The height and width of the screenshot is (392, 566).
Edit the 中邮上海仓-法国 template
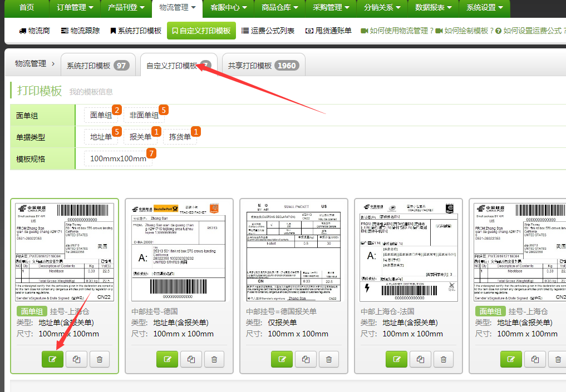396,359
